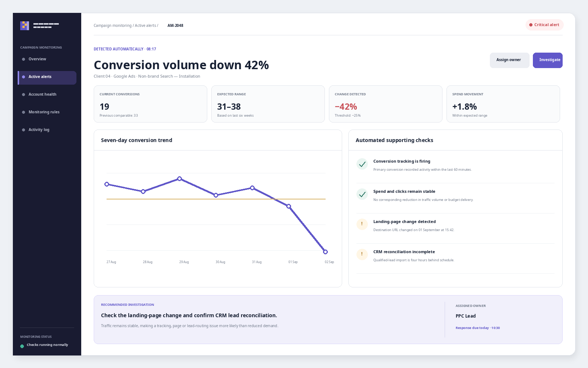
Task: Click green check icon for spend and clicks
Action: [362, 194]
